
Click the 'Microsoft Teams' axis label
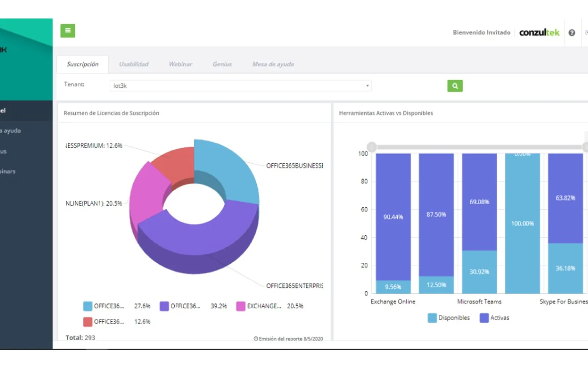point(479,301)
